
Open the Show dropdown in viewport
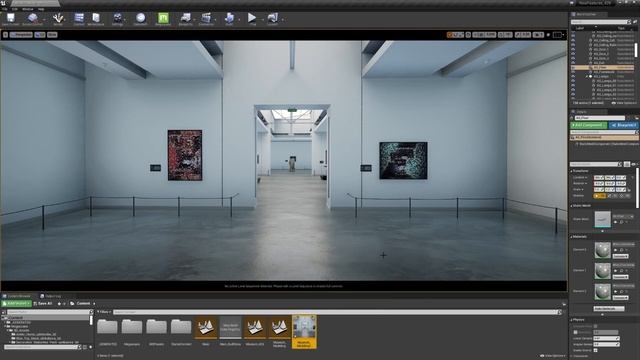(x=52, y=35)
